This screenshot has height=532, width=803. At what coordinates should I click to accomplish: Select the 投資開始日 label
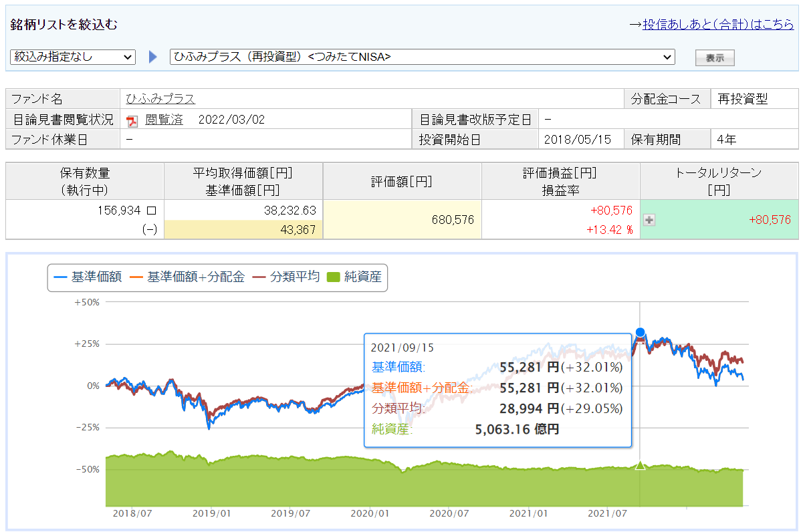click(450, 140)
